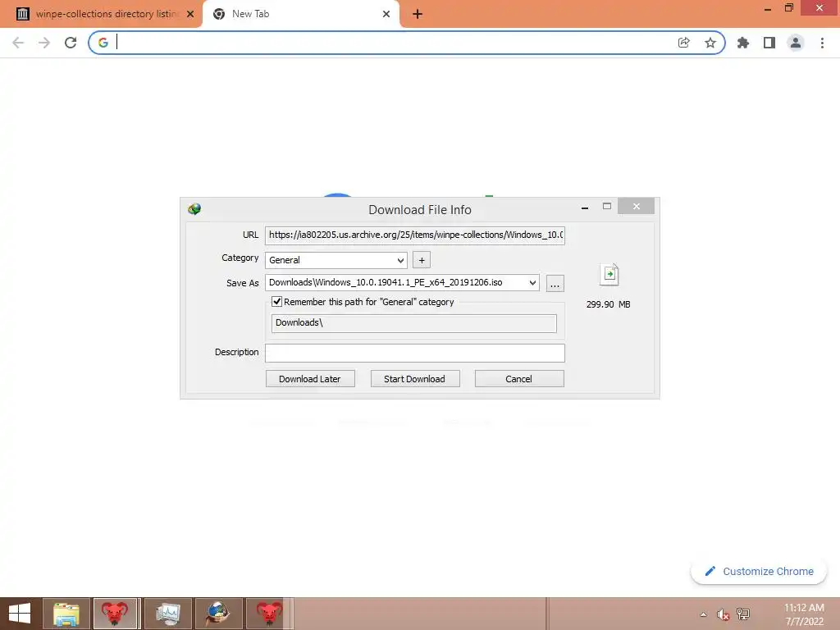The image size is (840, 630).
Task: Click the Start Download button
Action: [414, 379]
